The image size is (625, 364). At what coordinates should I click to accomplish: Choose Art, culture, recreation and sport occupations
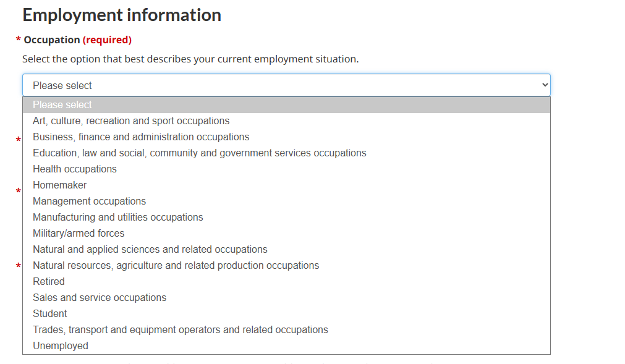[286, 121]
